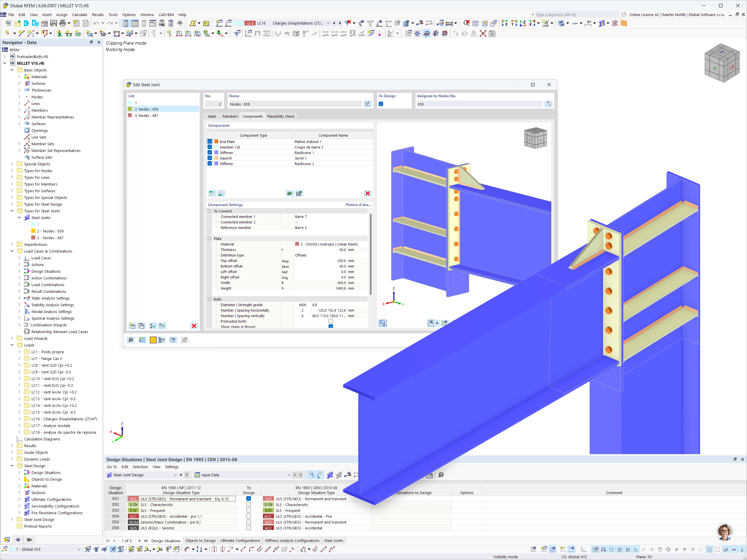The height and width of the screenshot is (560, 747).
Task: Click the red X delete icon in second toolbar
Action: click(x=483, y=34)
